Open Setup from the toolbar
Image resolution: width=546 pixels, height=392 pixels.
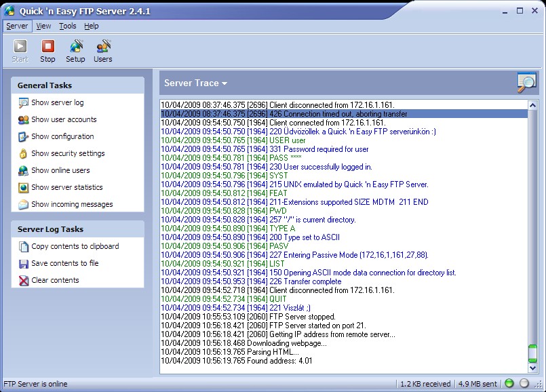(75, 46)
